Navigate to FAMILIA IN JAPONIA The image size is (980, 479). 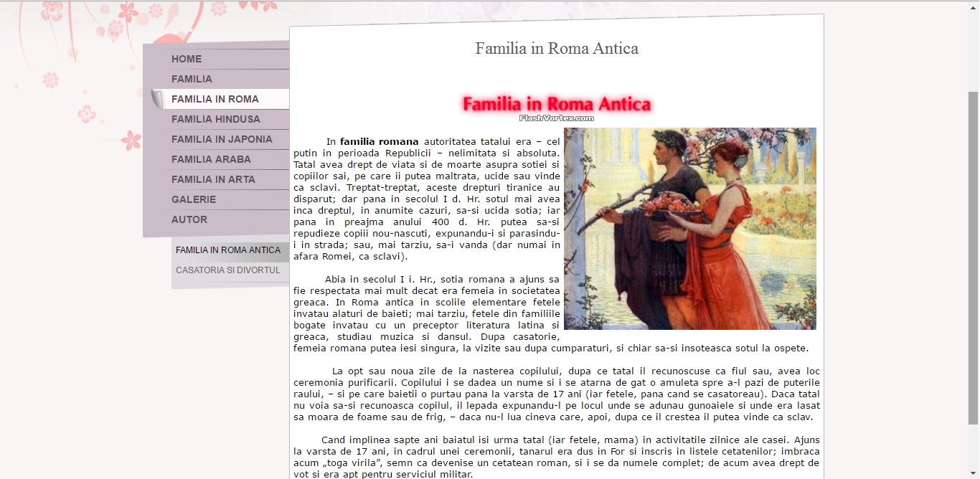[x=222, y=139]
